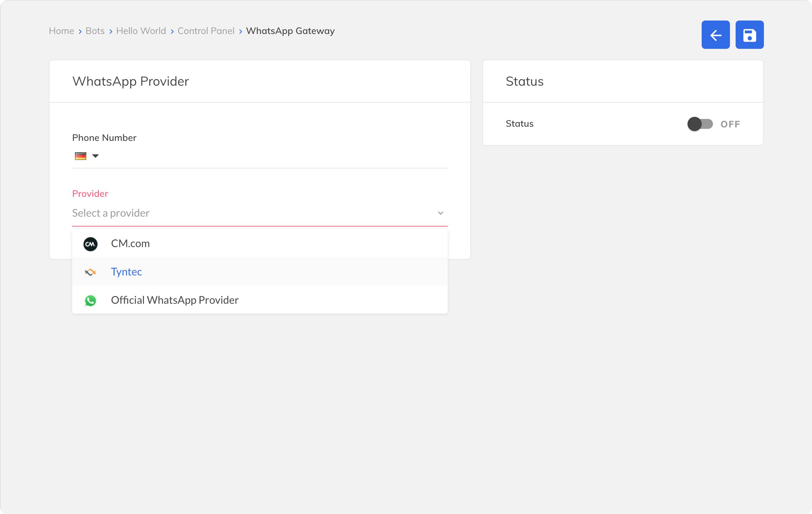Open Bots breadcrumb link
The width and height of the screenshot is (812, 514).
click(95, 31)
